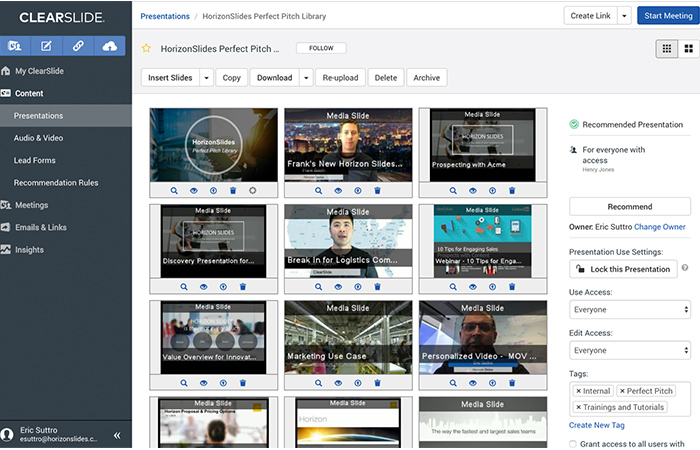Zoom the Marketing Use Case slide

[x=318, y=383]
